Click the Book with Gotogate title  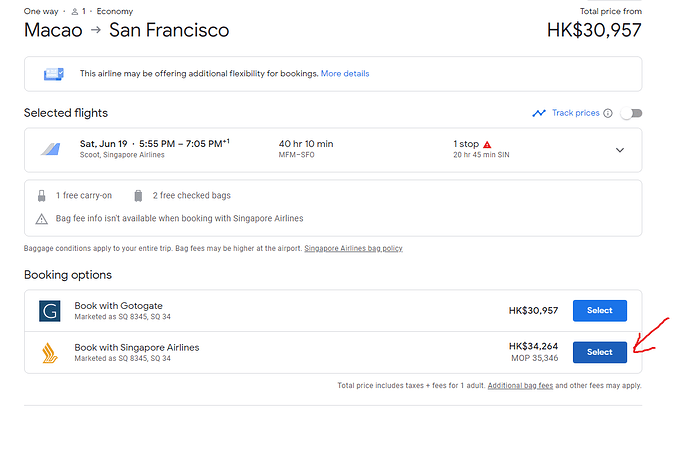118,306
